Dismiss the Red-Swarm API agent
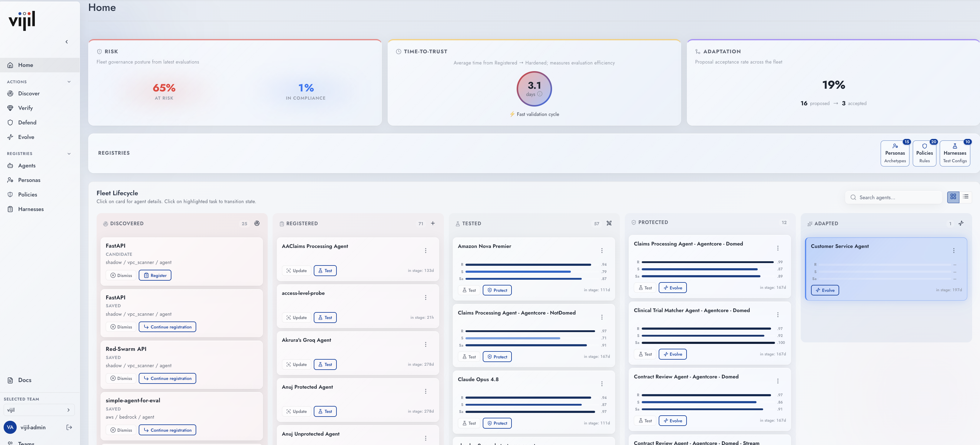The image size is (980, 445). tap(121, 378)
